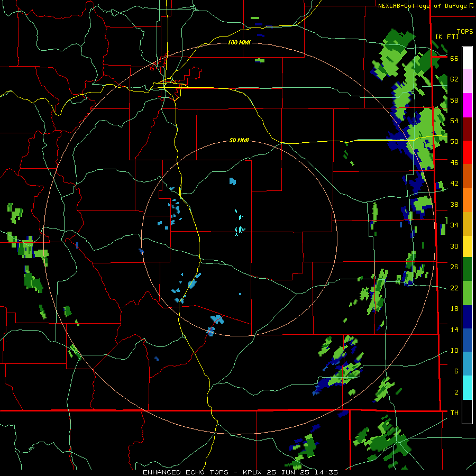Select the dark red maroon legend band

pyautogui.click(x=467, y=129)
